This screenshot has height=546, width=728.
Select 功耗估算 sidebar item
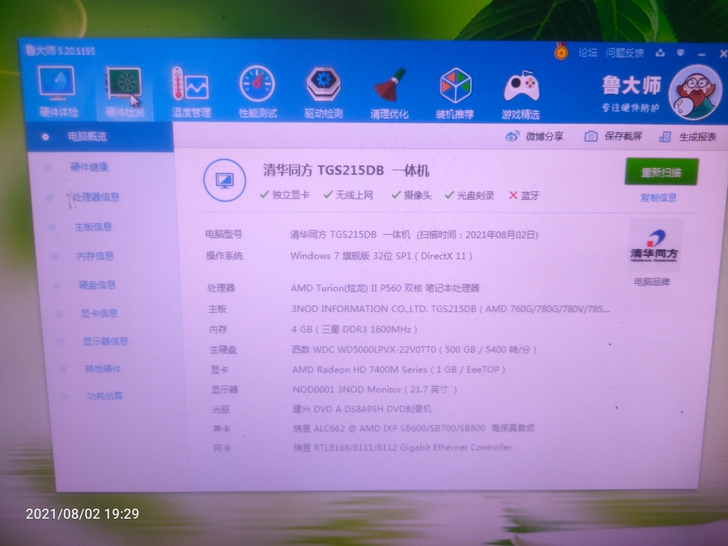click(x=105, y=396)
